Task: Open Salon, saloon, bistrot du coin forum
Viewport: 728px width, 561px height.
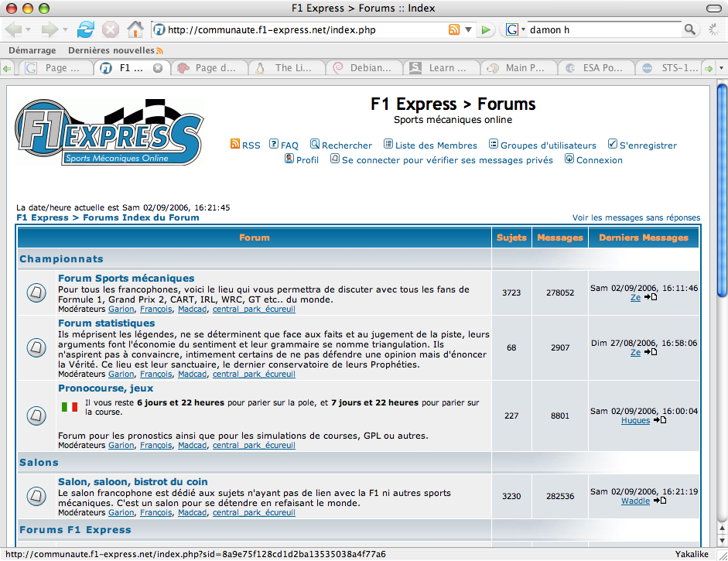Action: pyautogui.click(x=133, y=481)
